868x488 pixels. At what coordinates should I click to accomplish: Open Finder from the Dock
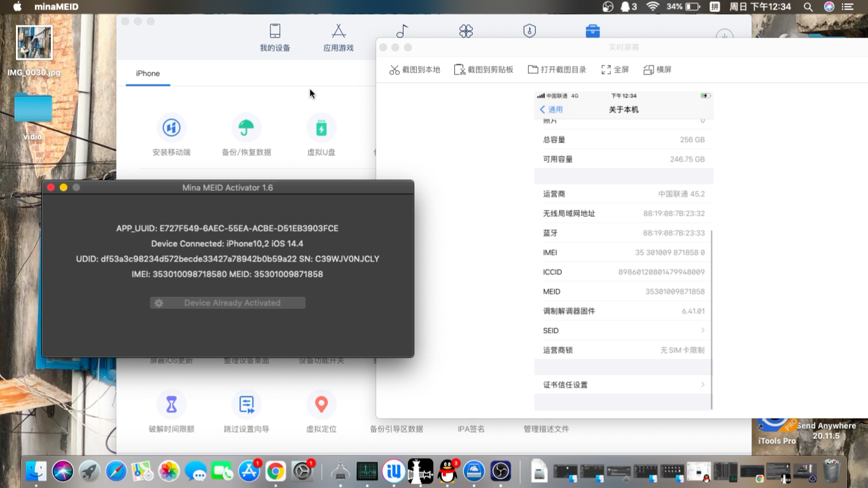pyautogui.click(x=36, y=471)
